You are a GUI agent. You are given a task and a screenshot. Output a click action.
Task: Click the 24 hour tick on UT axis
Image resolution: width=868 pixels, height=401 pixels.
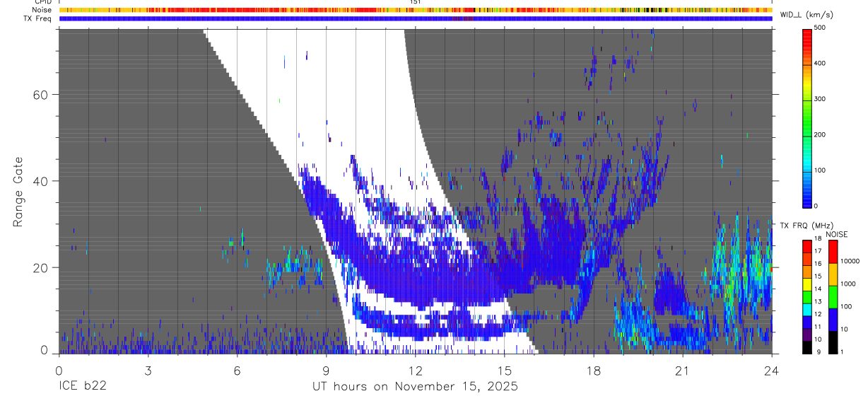(x=772, y=370)
